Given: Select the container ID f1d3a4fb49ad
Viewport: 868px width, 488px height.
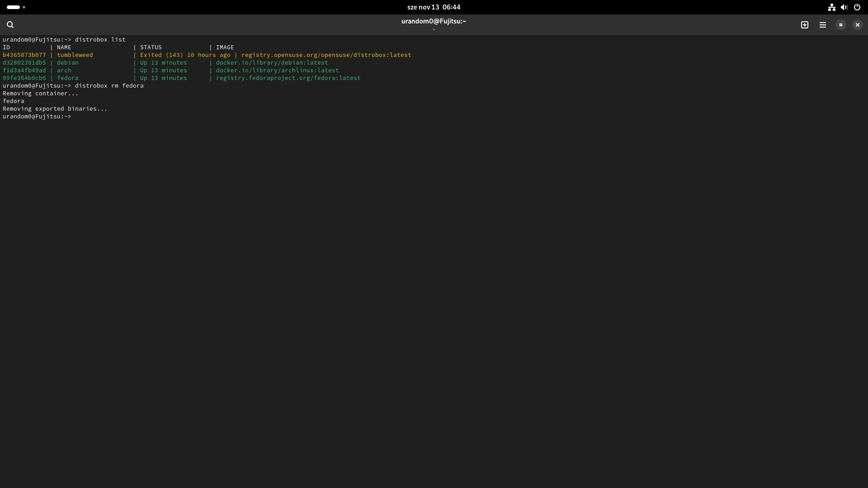Looking at the screenshot, I should point(24,70).
